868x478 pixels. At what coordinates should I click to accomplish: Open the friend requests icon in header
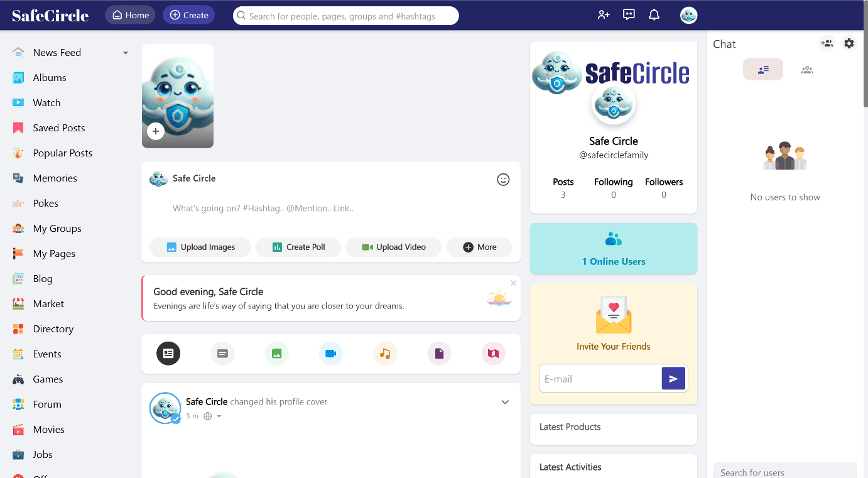[x=604, y=15]
